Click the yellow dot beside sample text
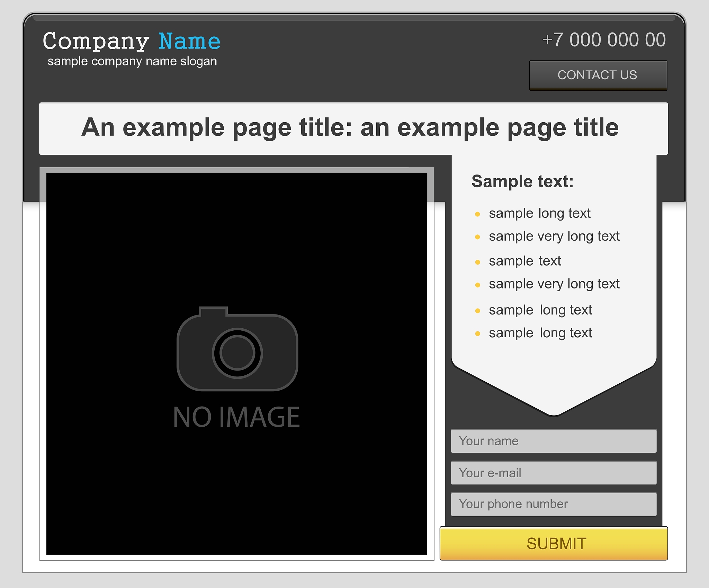 pyautogui.click(x=477, y=262)
